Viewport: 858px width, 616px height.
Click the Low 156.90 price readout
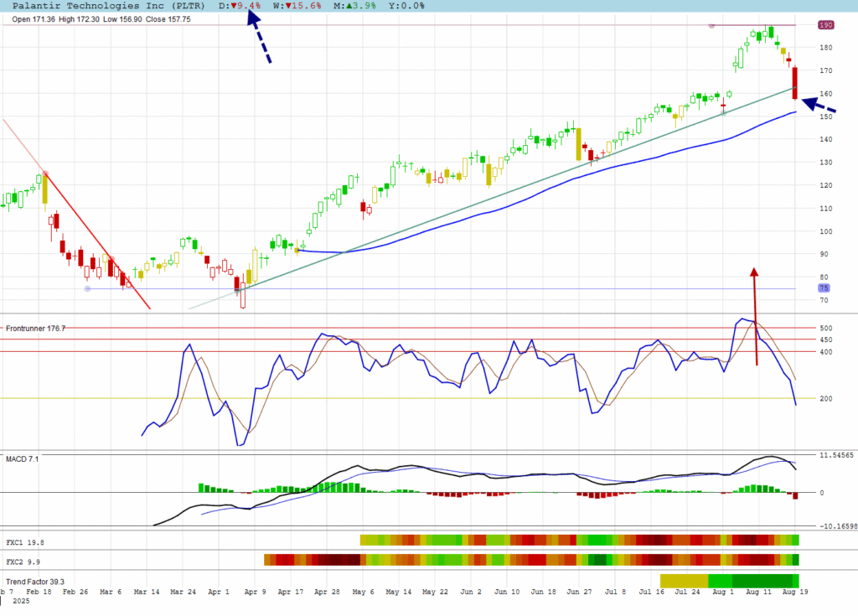click(122, 19)
